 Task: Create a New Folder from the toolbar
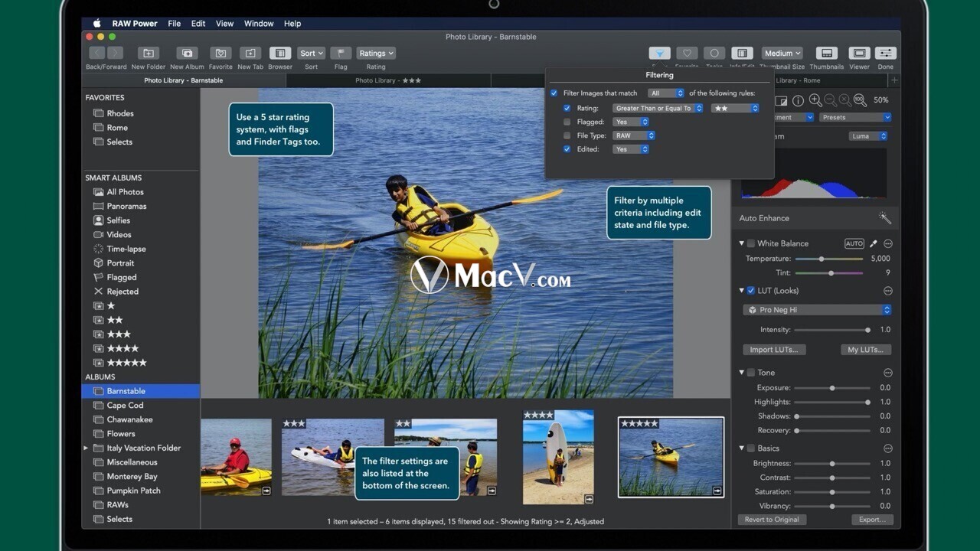click(x=149, y=53)
